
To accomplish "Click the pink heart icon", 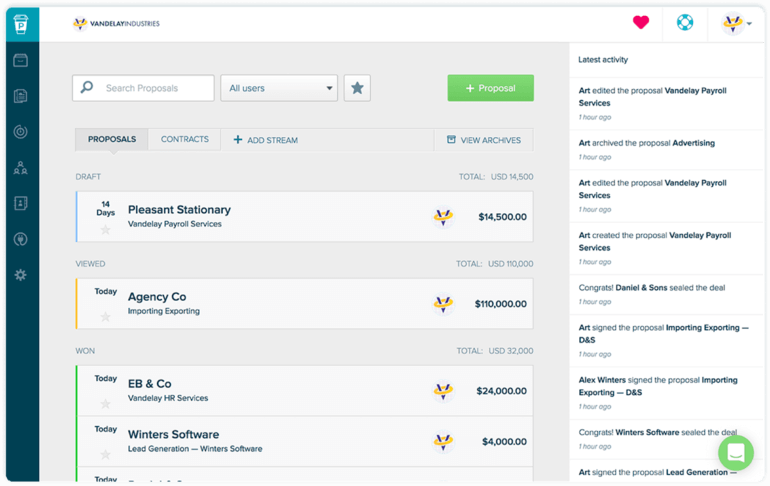I will pyautogui.click(x=641, y=23).
